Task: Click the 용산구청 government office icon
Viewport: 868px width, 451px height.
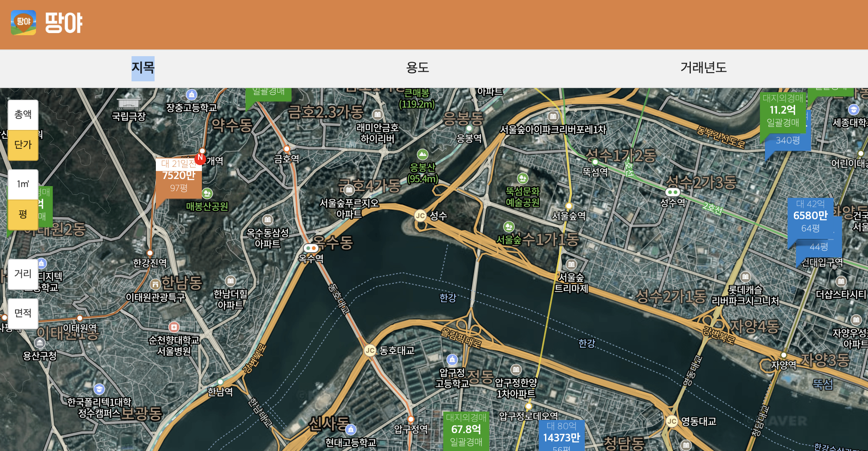Action: point(39,343)
